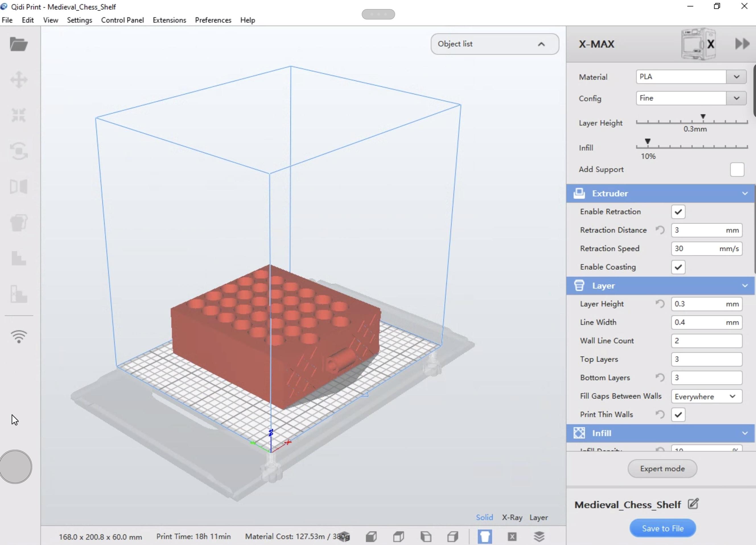Click the scale tool icon
Image resolution: width=756 pixels, height=545 pixels.
click(x=18, y=115)
